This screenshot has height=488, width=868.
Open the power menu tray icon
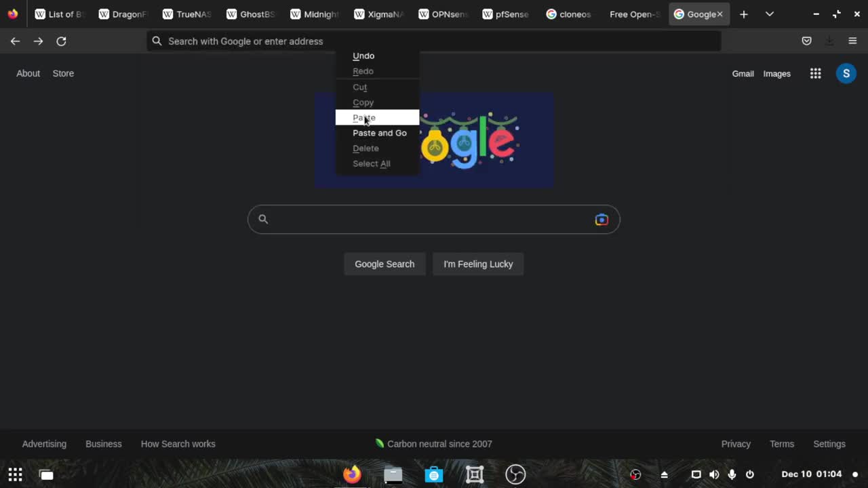click(750, 474)
